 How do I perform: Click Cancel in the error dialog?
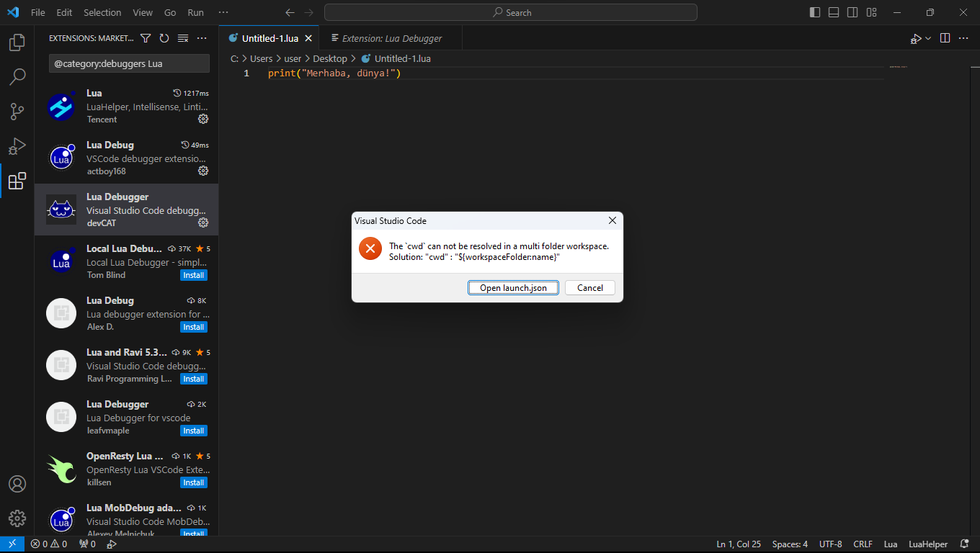[x=590, y=288]
